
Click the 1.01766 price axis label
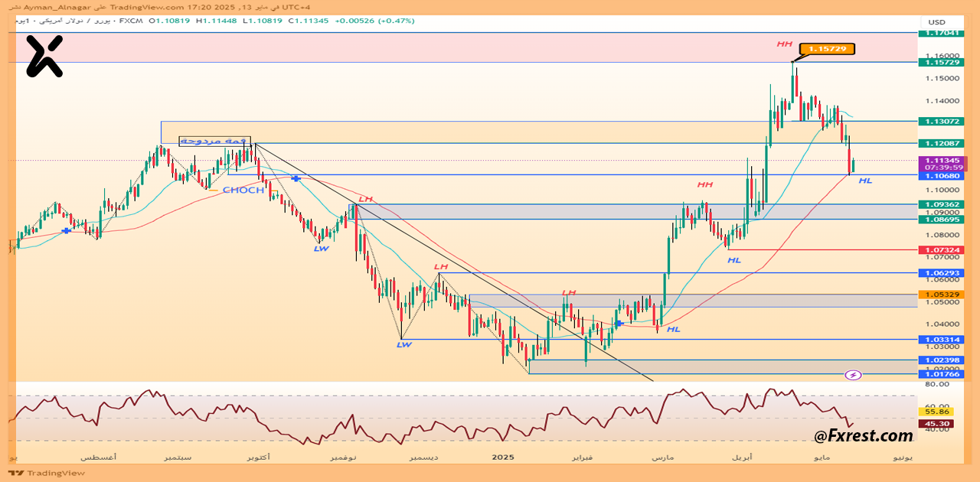pyautogui.click(x=941, y=373)
